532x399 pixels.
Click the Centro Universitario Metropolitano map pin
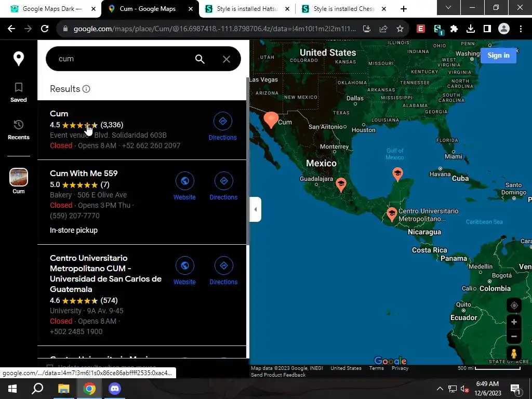pyautogui.click(x=392, y=215)
